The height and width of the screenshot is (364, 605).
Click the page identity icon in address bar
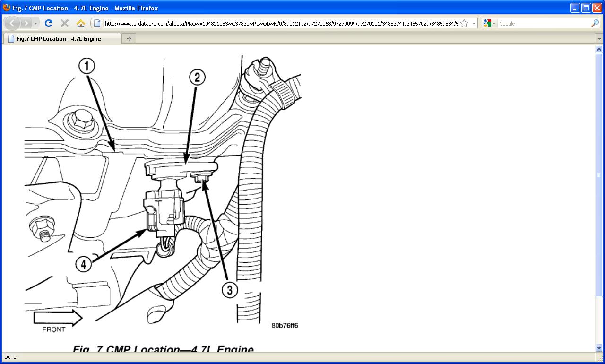(97, 23)
